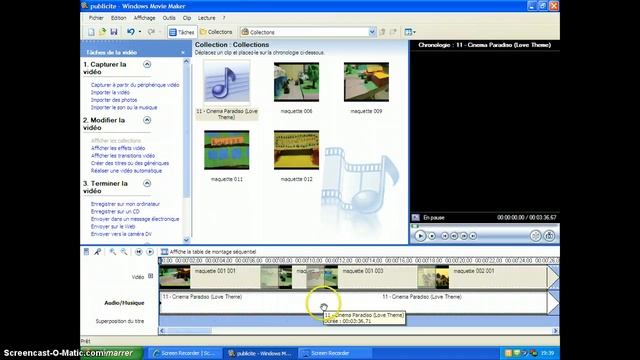Image resolution: width=640 pixels, height=360 pixels.
Task: Click the Narrate Timeline microphone icon
Action: click(x=97, y=252)
